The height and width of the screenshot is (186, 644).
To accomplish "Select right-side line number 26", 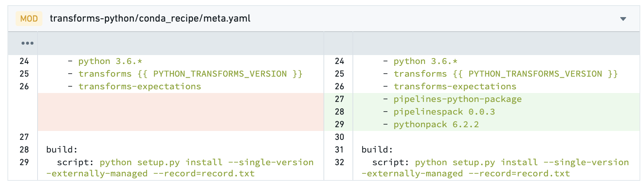I will 339,86.
